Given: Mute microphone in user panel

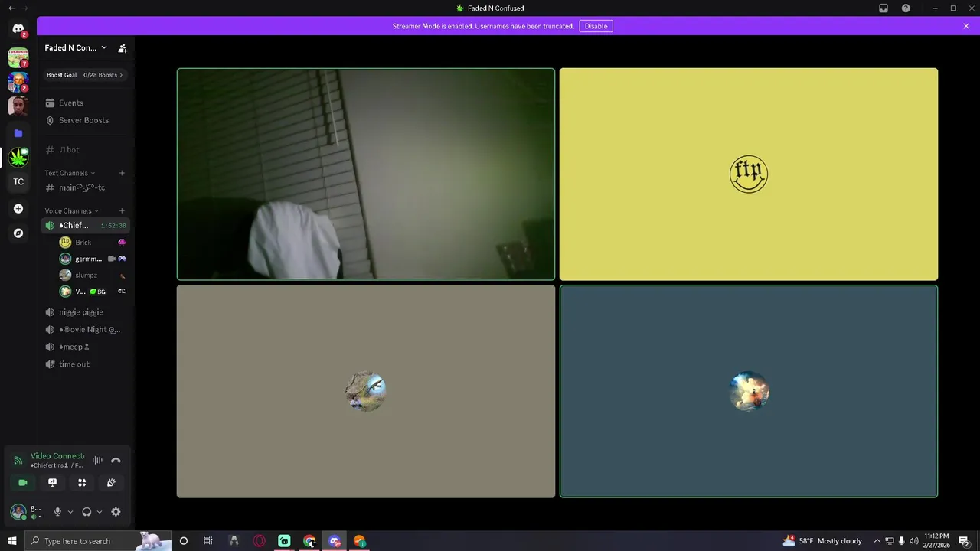Looking at the screenshot, I should 57,512.
